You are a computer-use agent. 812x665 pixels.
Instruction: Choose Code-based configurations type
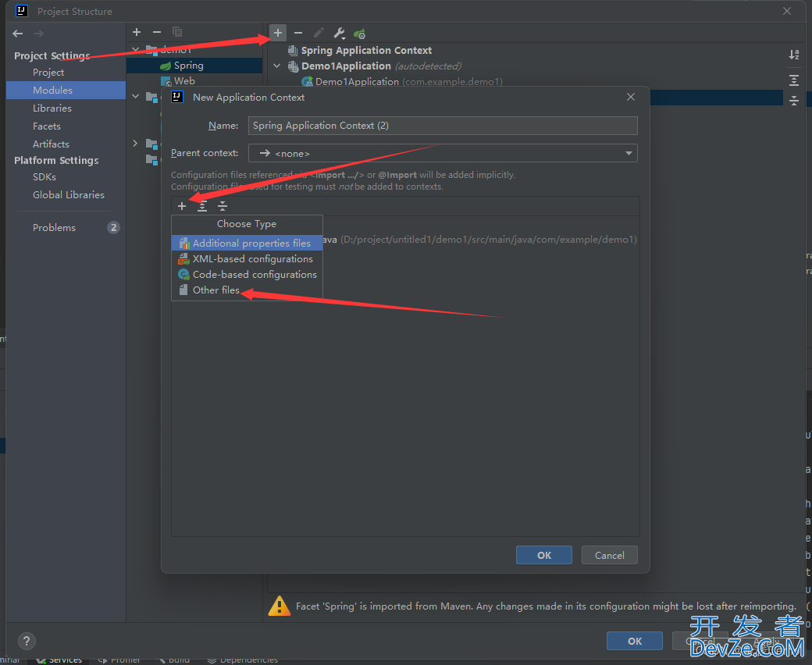tap(247, 274)
